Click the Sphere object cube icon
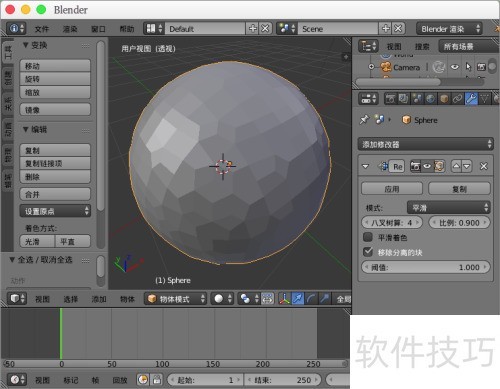 [406, 120]
